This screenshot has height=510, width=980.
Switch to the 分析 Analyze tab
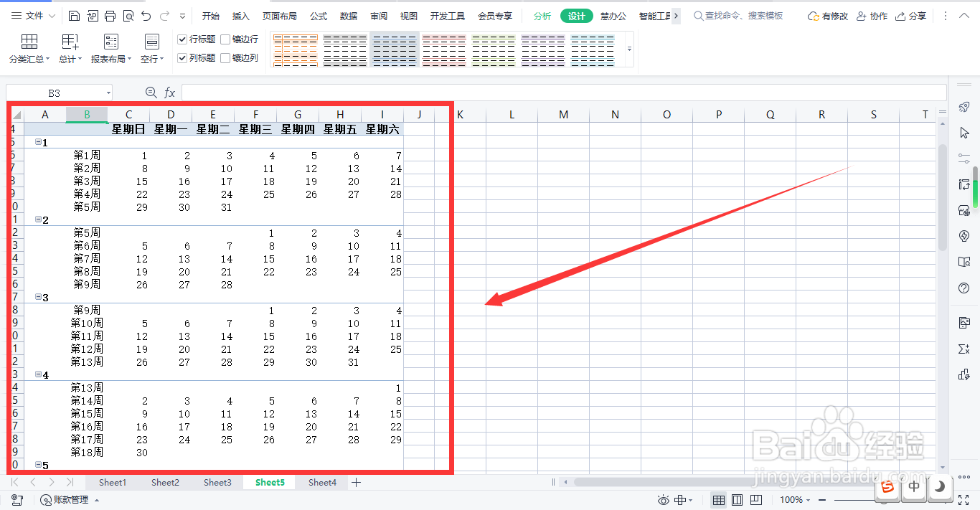coord(543,16)
